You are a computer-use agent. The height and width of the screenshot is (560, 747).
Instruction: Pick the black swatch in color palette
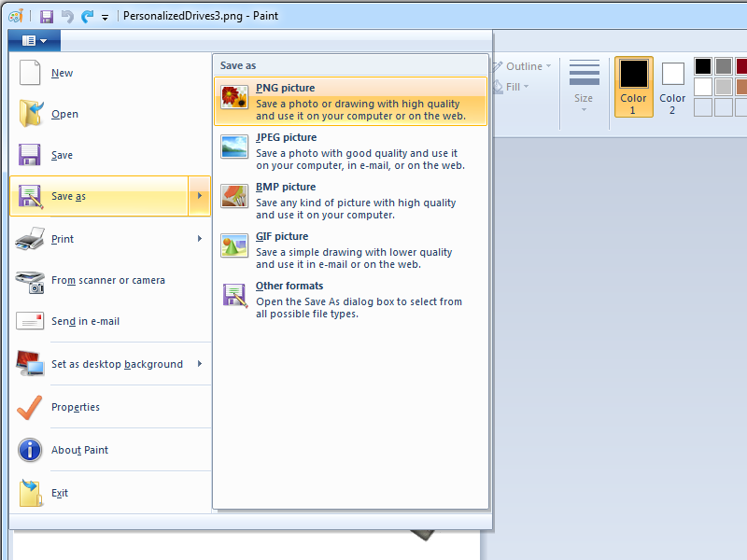[x=702, y=66]
